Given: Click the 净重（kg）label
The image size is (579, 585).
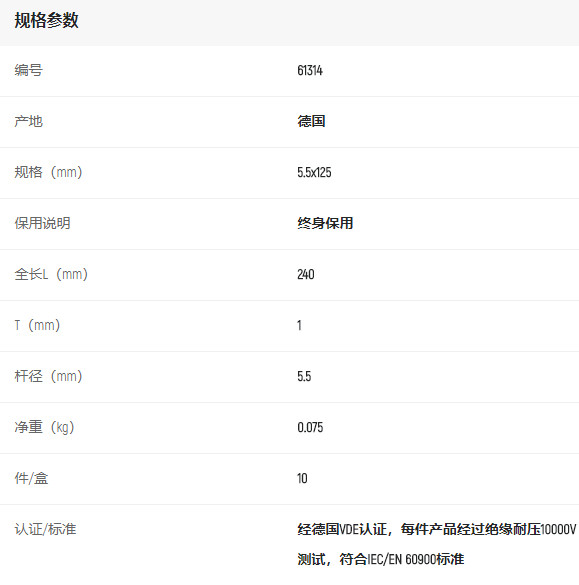Looking at the screenshot, I should tap(45, 427).
